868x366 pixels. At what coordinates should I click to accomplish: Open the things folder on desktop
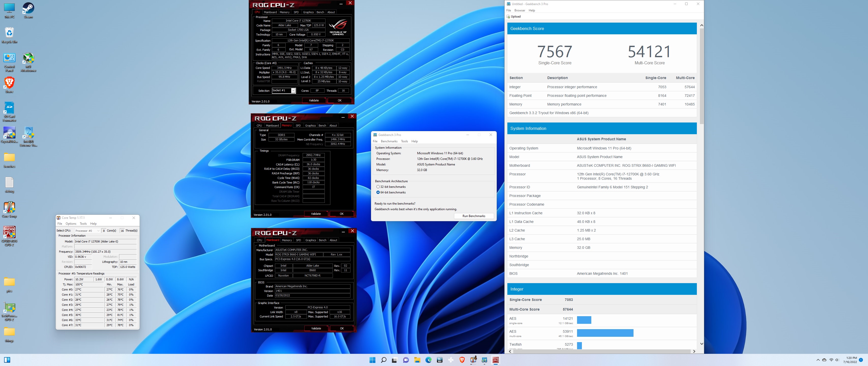9,335
